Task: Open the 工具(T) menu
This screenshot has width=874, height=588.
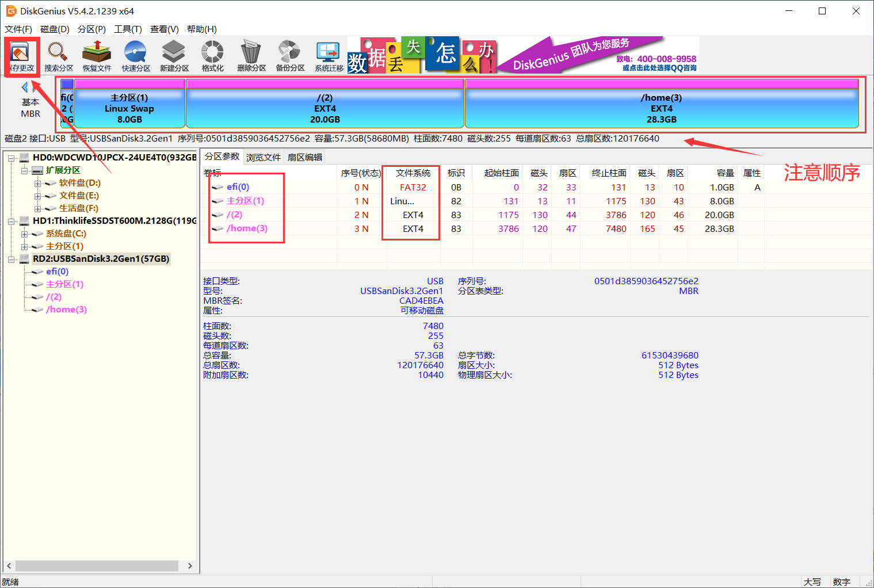Action: 128,29
